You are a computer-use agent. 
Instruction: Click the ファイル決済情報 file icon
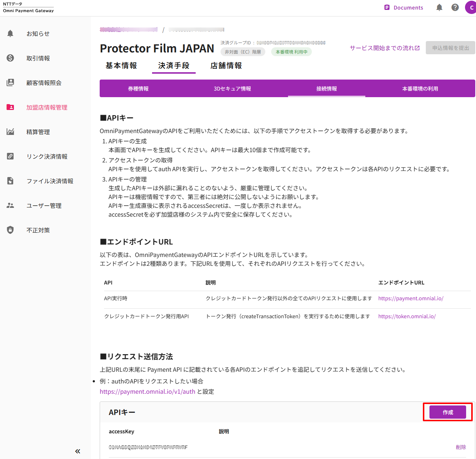[x=10, y=181]
